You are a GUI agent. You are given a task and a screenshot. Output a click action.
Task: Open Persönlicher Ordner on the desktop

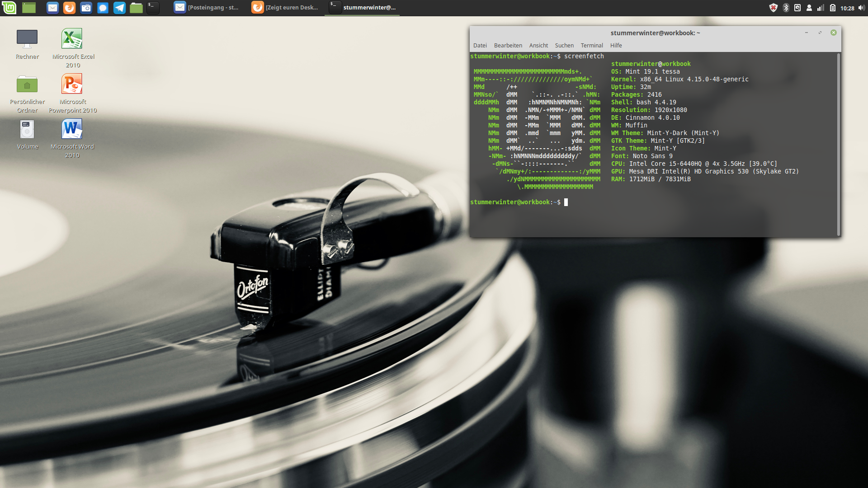[27, 85]
